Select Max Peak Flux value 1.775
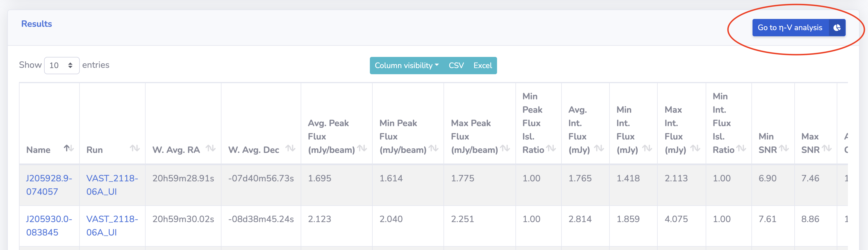 click(462, 178)
